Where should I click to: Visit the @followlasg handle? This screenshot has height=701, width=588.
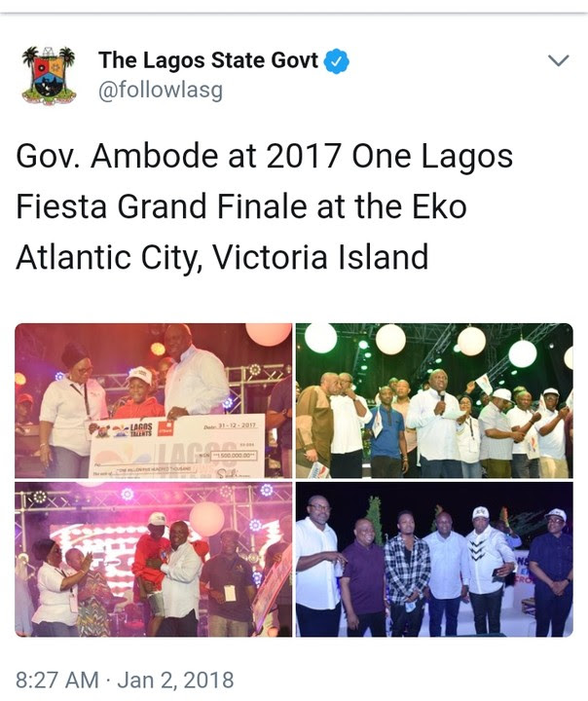[160, 91]
